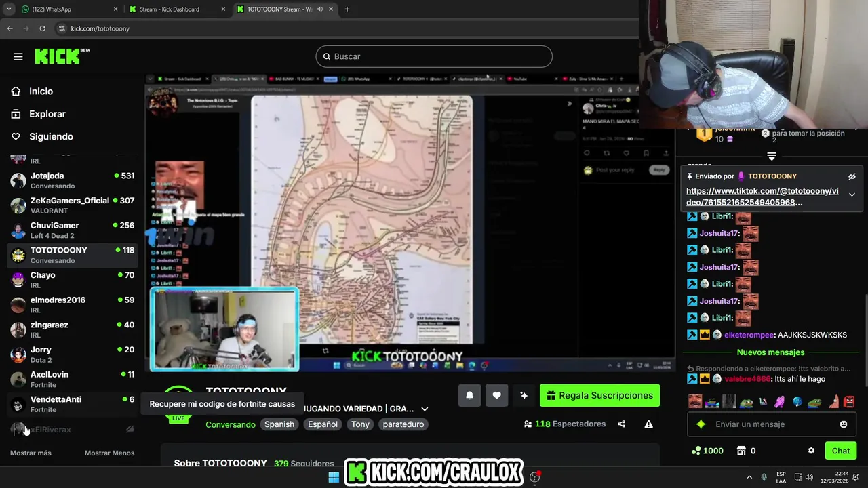Open Chayo channel in sidebar

click(72, 280)
